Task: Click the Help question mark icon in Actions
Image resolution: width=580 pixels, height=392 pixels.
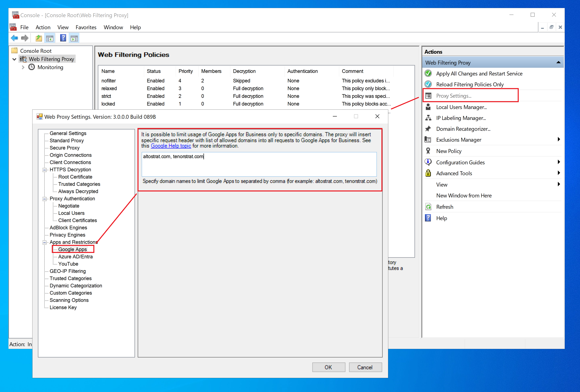Action: tap(428, 218)
